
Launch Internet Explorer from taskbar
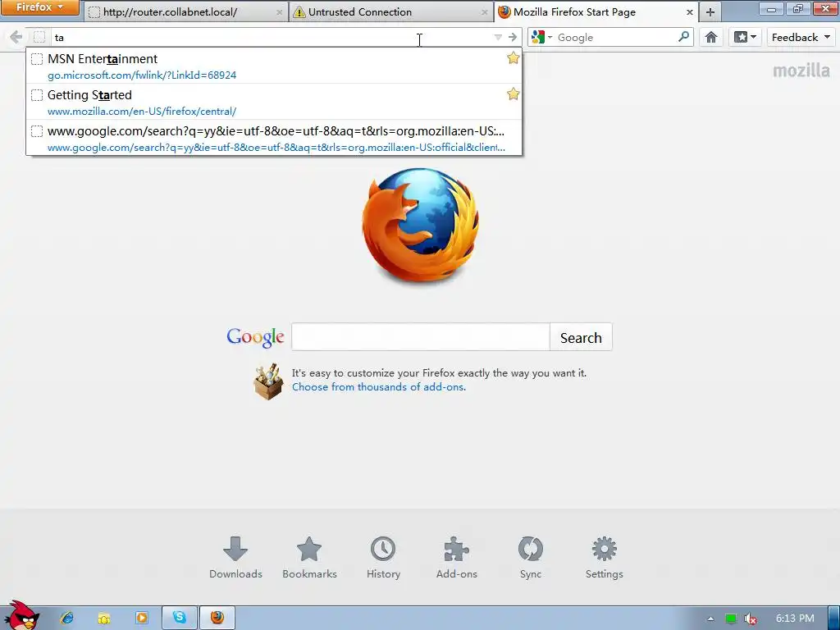[67, 618]
